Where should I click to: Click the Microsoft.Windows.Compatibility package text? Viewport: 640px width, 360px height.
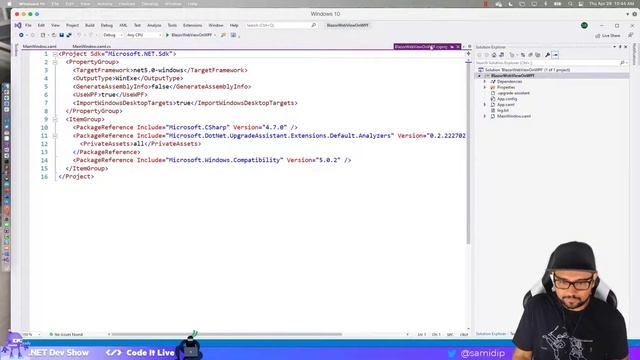(x=224, y=160)
